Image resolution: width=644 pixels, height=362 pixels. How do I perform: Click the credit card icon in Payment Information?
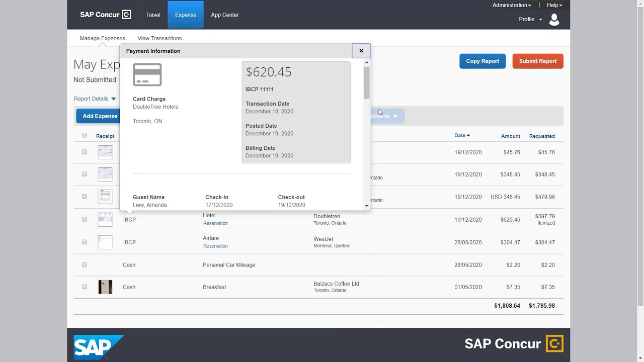point(147,75)
